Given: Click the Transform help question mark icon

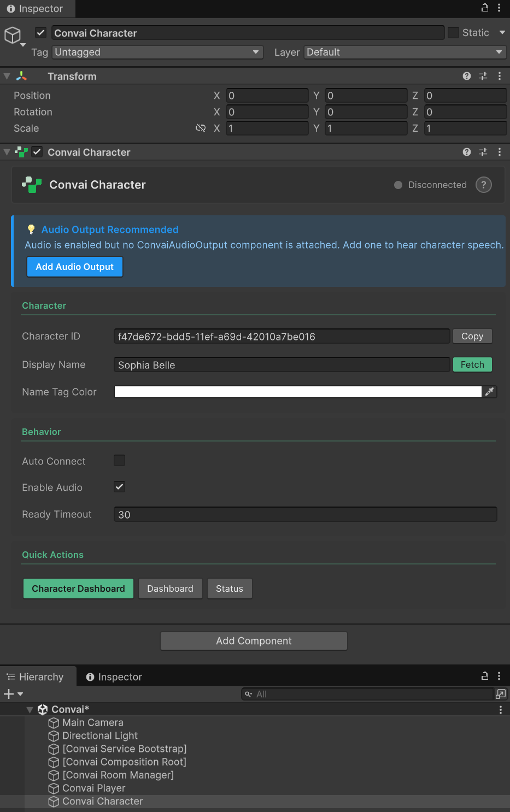Looking at the screenshot, I should pyautogui.click(x=466, y=77).
